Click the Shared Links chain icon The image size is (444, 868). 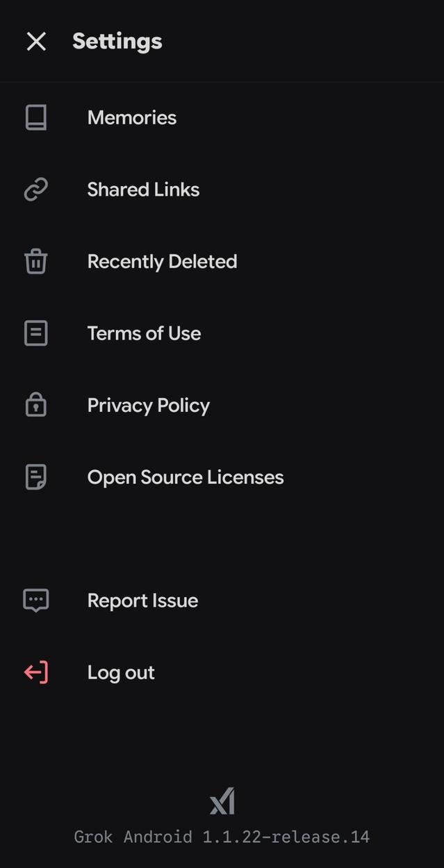click(35, 189)
